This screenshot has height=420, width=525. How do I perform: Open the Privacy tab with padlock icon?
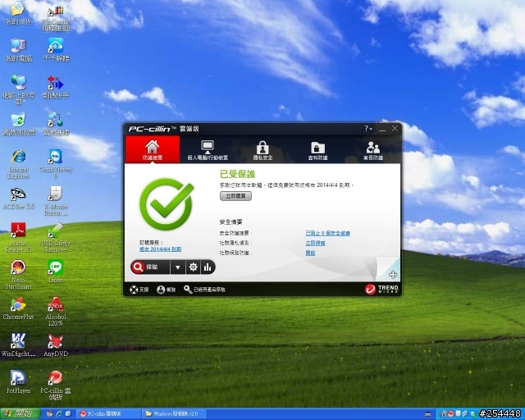262,150
